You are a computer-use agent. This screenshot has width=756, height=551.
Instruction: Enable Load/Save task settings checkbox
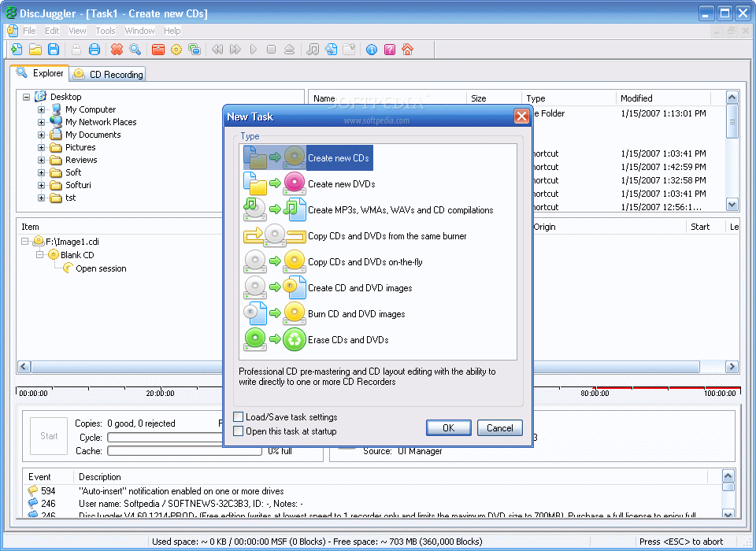[x=238, y=416]
